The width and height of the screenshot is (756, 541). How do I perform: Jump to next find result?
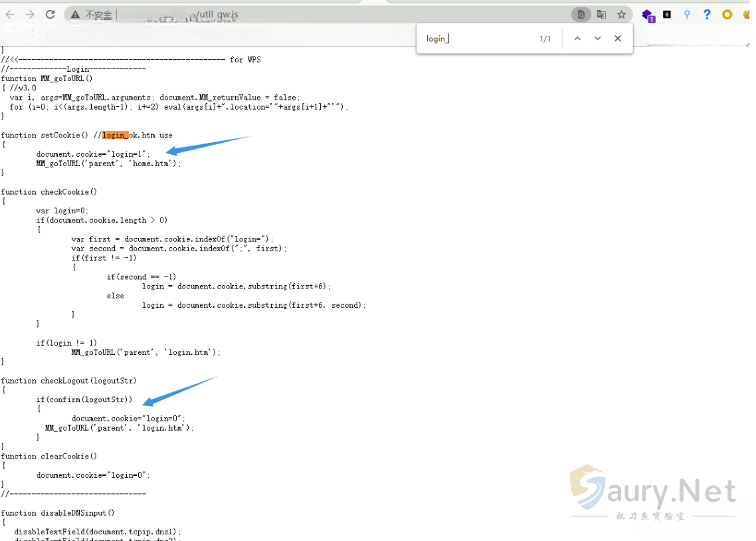point(597,39)
